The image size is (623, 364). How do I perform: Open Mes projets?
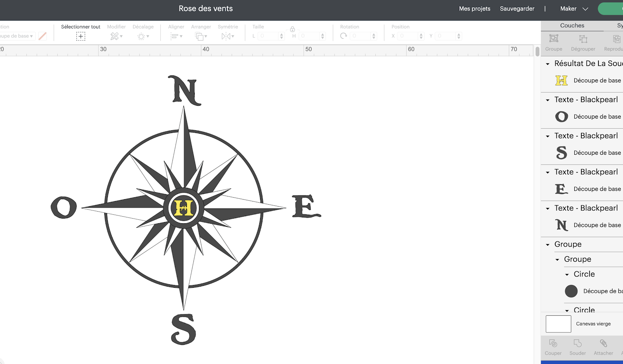(475, 9)
